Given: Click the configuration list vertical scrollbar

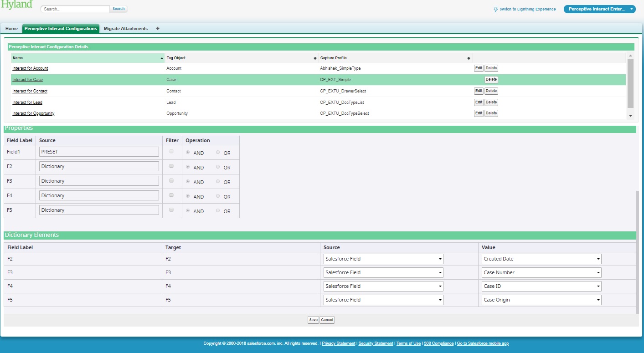Looking at the screenshot, I should 631,83.
